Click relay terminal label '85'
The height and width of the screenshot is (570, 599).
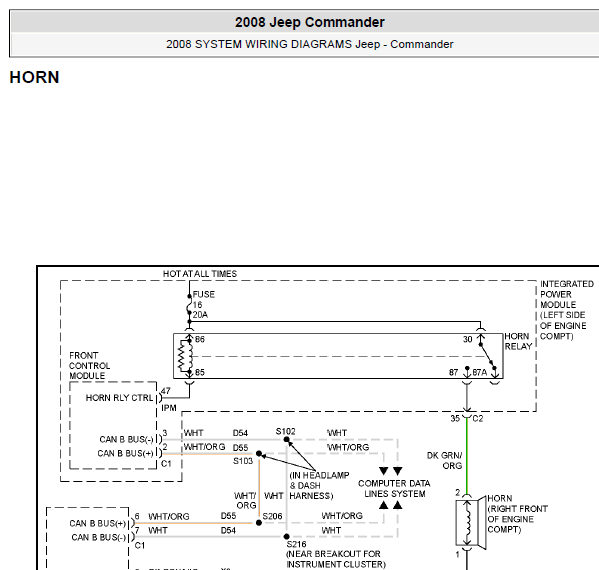click(200, 372)
